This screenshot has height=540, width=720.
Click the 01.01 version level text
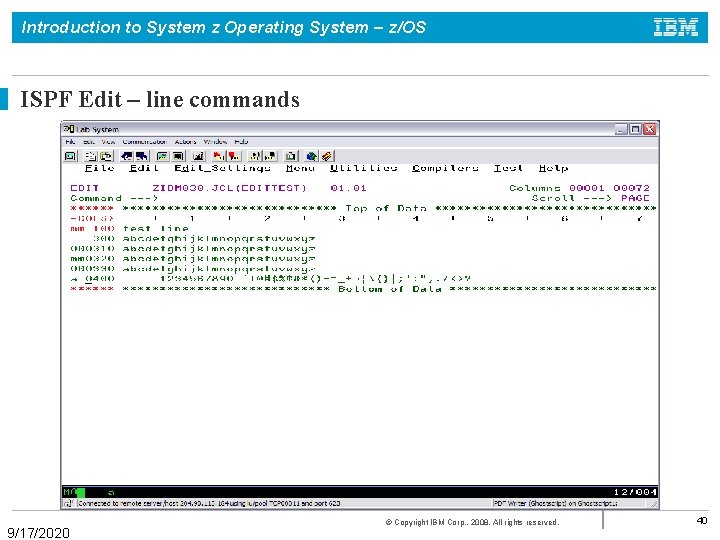pyautogui.click(x=349, y=188)
